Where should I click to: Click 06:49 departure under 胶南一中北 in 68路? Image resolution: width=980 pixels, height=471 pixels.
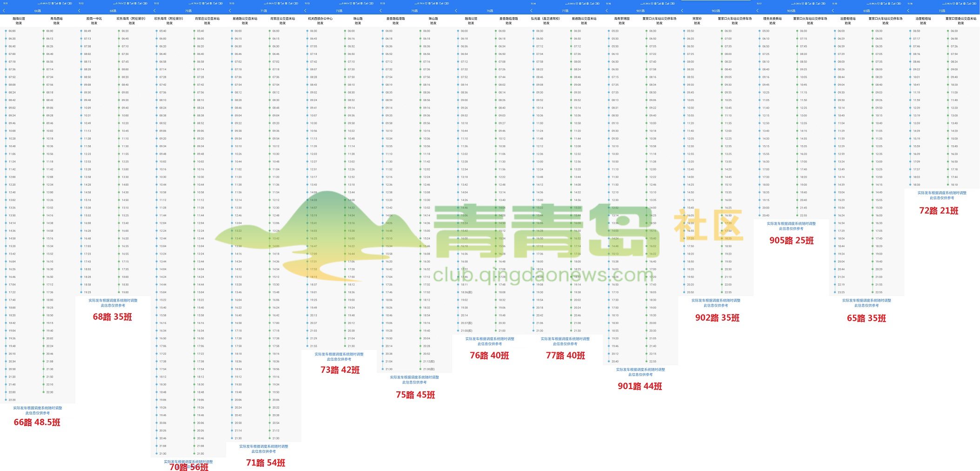coord(87,31)
